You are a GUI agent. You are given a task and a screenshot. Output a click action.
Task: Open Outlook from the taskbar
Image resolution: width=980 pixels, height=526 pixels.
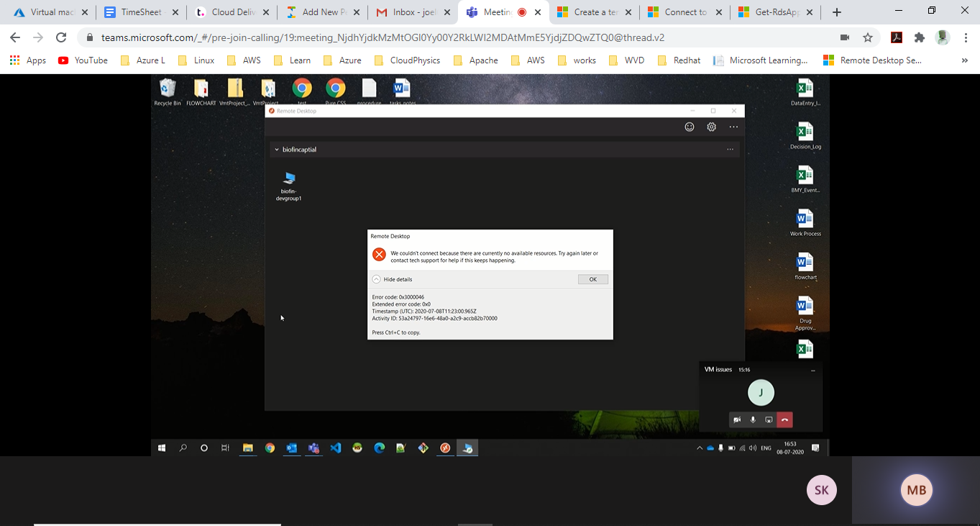coord(291,448)
